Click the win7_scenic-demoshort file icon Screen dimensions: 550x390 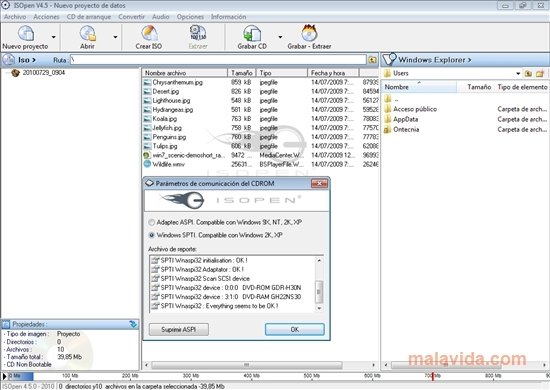click(x=147, y=155)
